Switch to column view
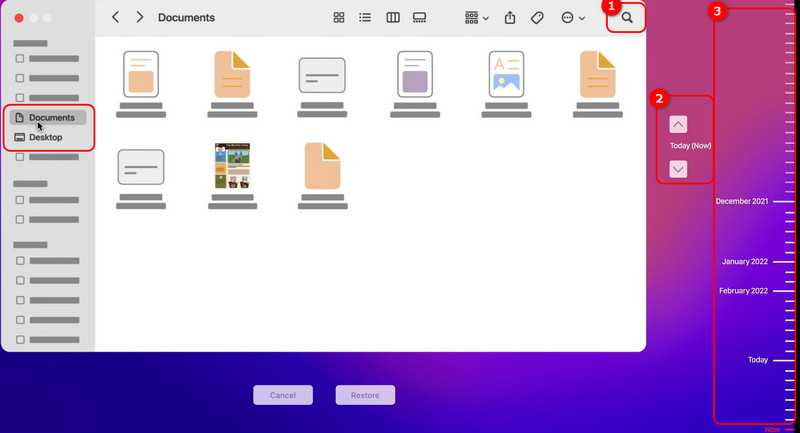 (393, 18)
